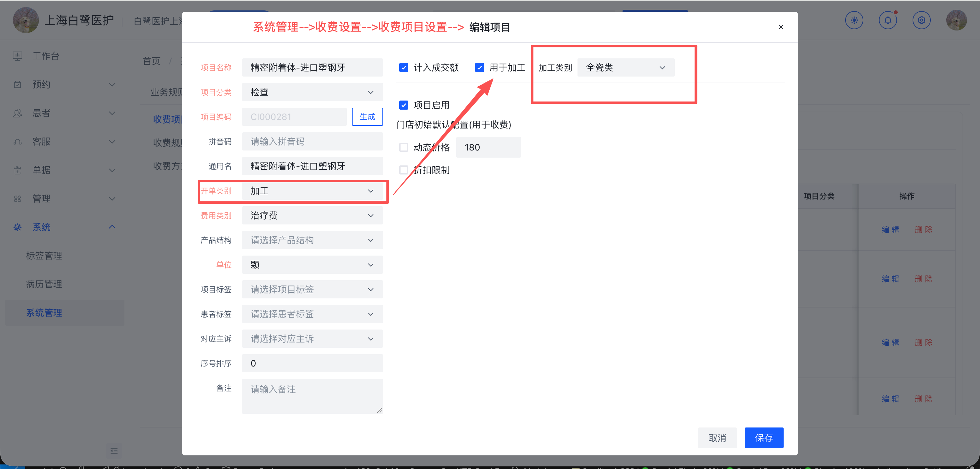Open the 开单类别 dropdown
Image resolution: width=980 pixels, height=469 pixels.
click(312, 191)
